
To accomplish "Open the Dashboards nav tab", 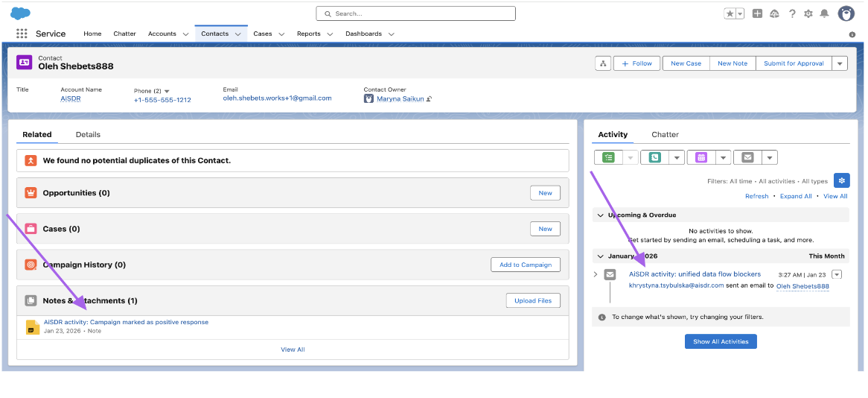I will pyautogui.click(x=364, y=34).
